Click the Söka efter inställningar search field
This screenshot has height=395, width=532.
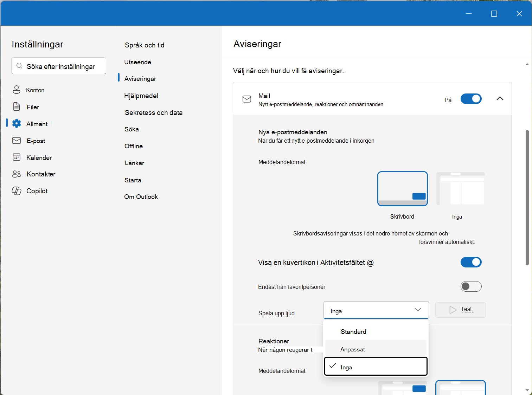click(x=59, y=66)
